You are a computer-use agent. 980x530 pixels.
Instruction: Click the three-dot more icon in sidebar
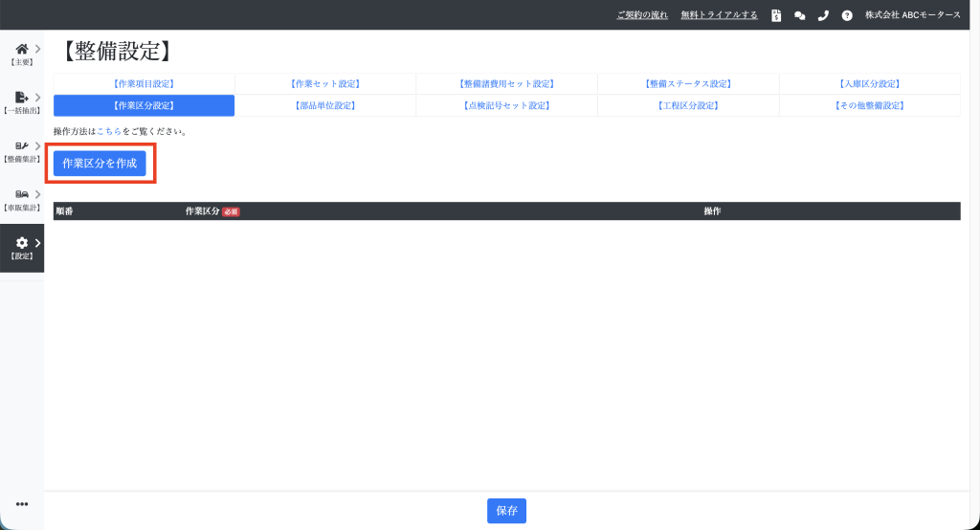[x=22, y=504]
